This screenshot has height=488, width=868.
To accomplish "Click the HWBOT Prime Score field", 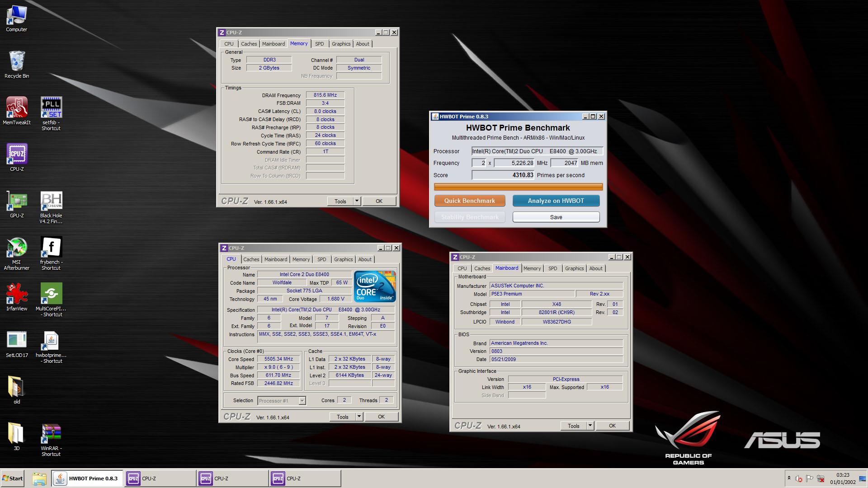I will coord(503,175).
